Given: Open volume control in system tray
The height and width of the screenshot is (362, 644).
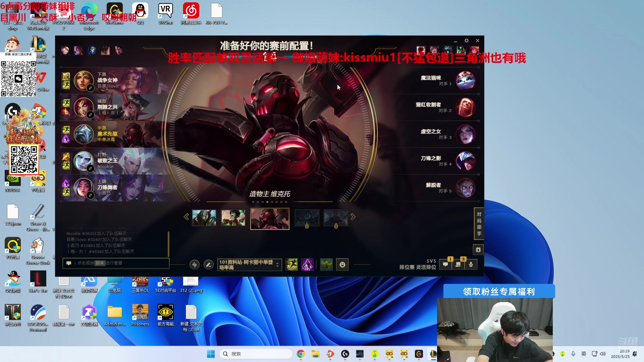Looking at the screenshot, I should click(x=603, y=354).
